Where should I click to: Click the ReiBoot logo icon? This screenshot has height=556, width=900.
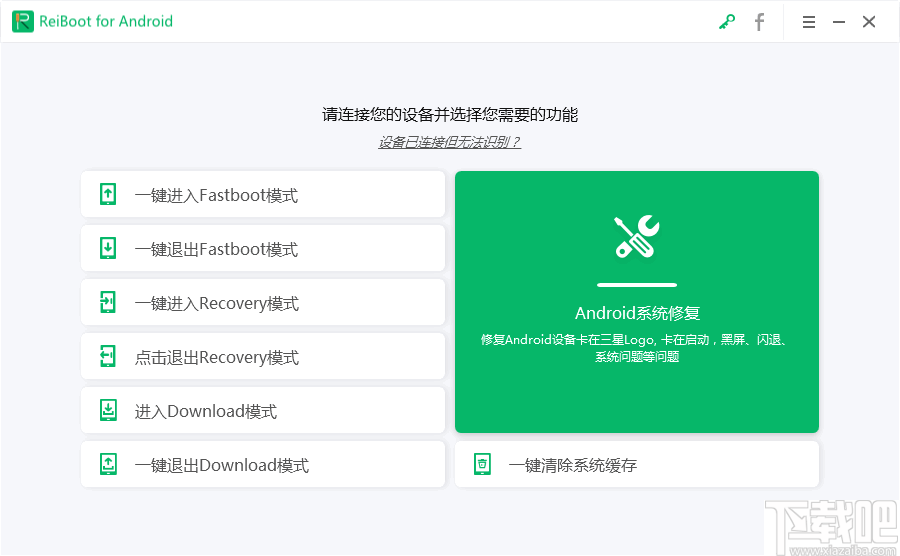click(22, 22)
